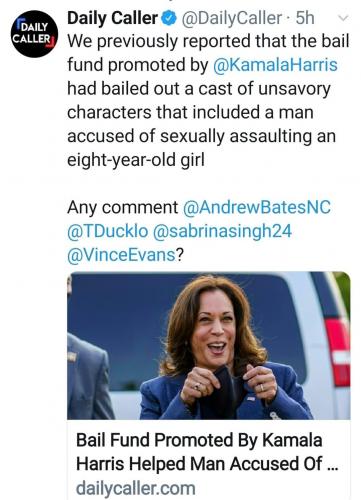This screenshot has height=500, width=361.
Task: Click the 'had bailed out a cast' line
Action: click(199, 89)
